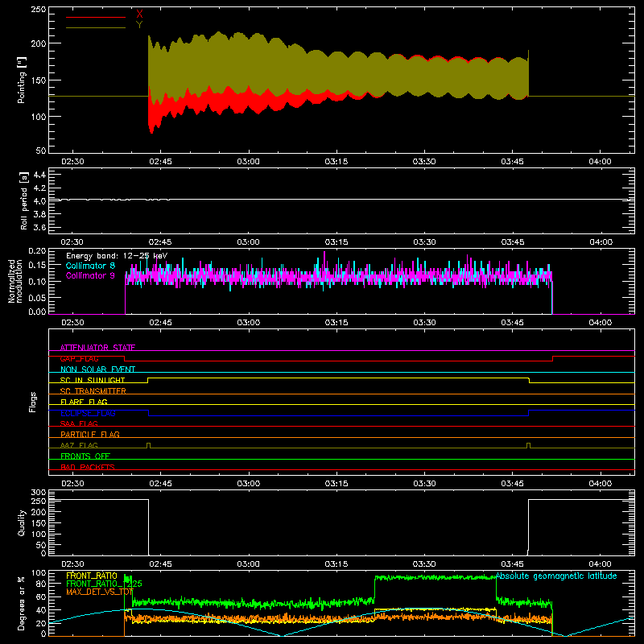Click the SAA_FLAG label
The height and width of the screenshot is (644, 644).
coord(79,423)
